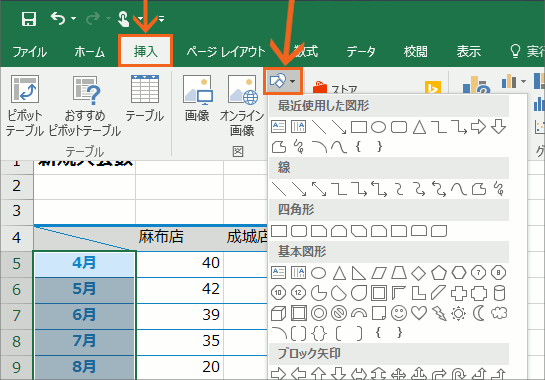Click the ストア add-in button
Viewport: 545px width, 380px height.
(x=335, y=89)
